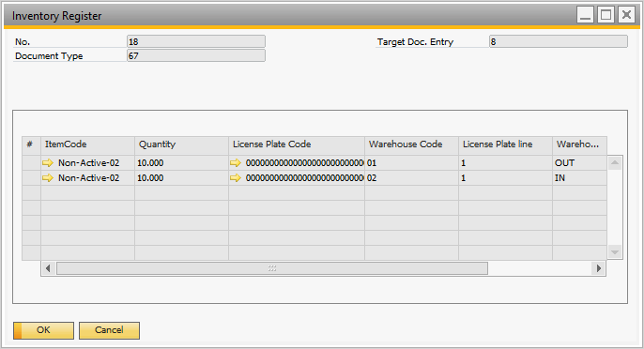The image size is (644, 349).
Task: Select the No. field showing 18
Action: pos(196,41)
